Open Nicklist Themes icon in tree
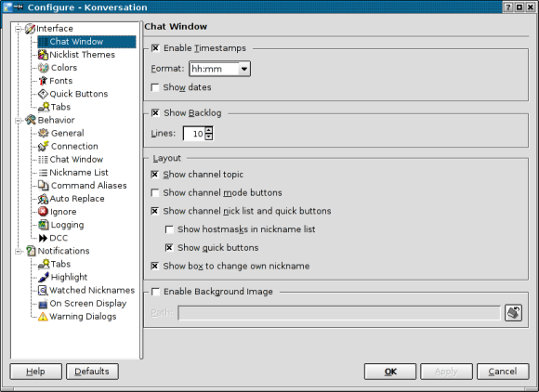 43,55
